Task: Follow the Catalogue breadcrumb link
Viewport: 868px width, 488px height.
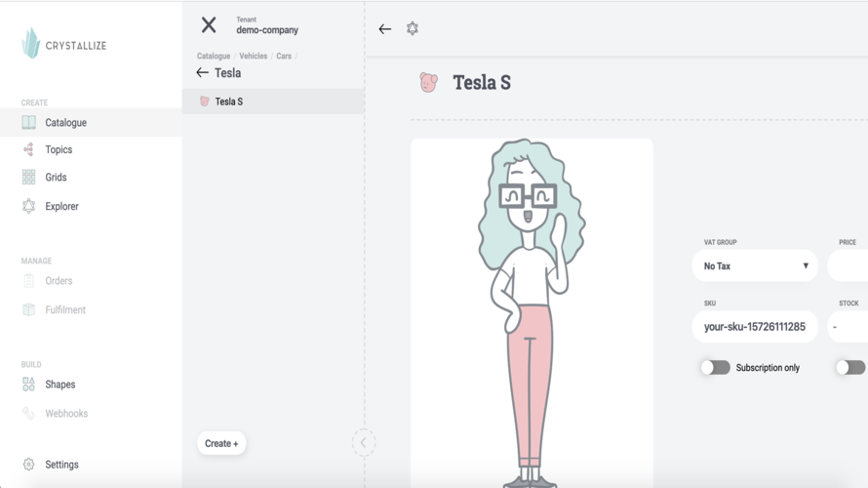Action: pos(214,56)
